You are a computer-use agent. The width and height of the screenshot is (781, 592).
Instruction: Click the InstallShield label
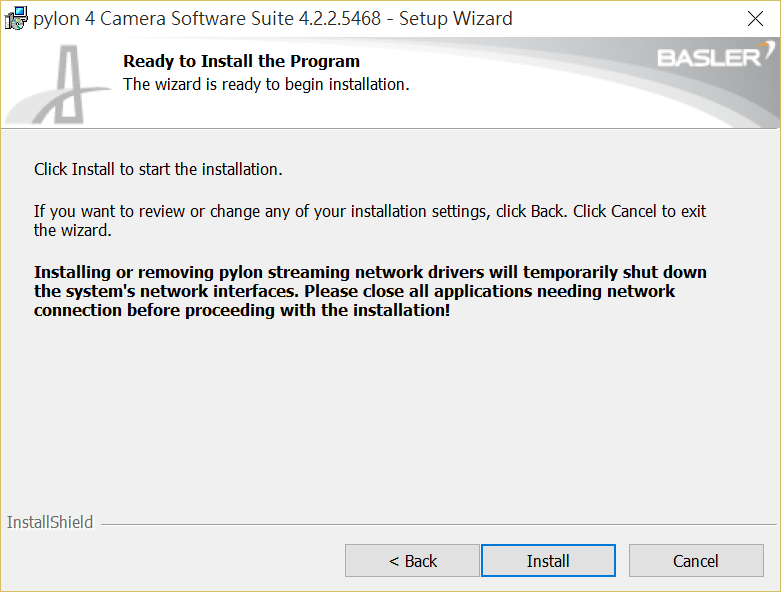[50, 522]
